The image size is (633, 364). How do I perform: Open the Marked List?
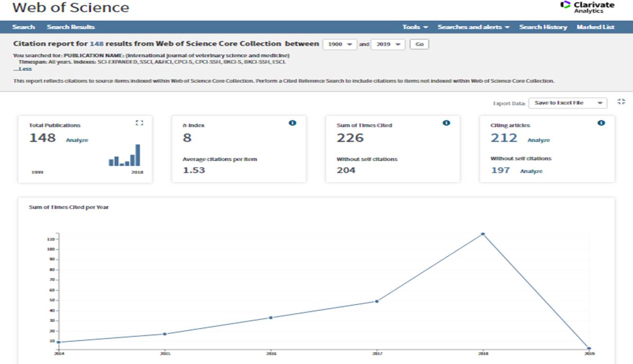click(595, 27)
